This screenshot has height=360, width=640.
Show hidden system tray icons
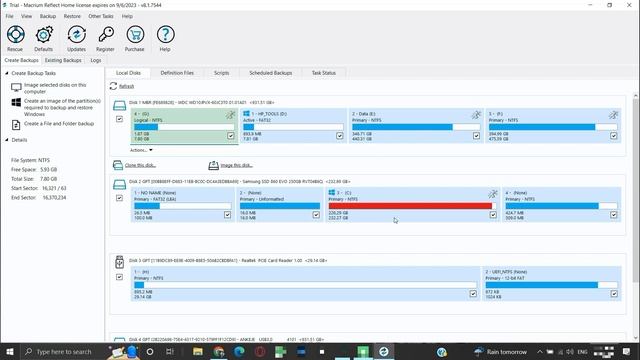(540, 351)
